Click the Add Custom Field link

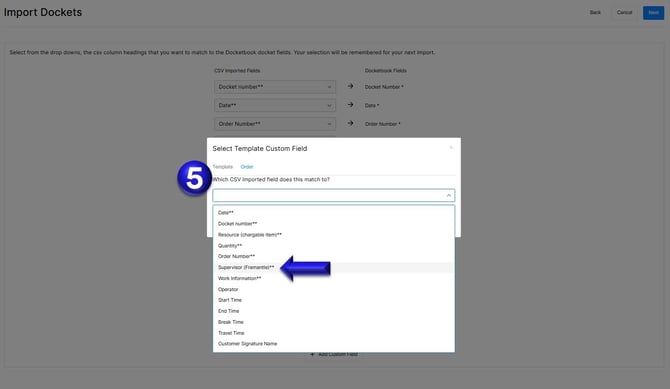pyautogui.click(x=334, y=354)
